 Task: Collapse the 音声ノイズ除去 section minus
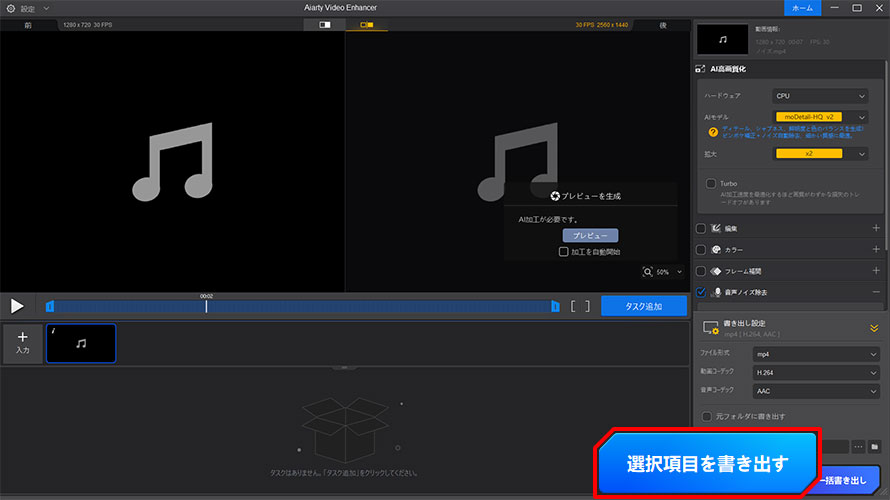pos(876,292)
